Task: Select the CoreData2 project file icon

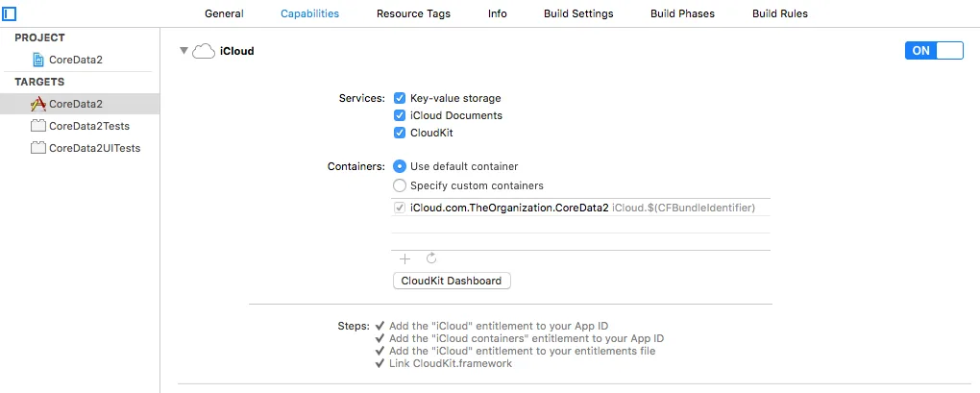Action: tap(38, 60)
